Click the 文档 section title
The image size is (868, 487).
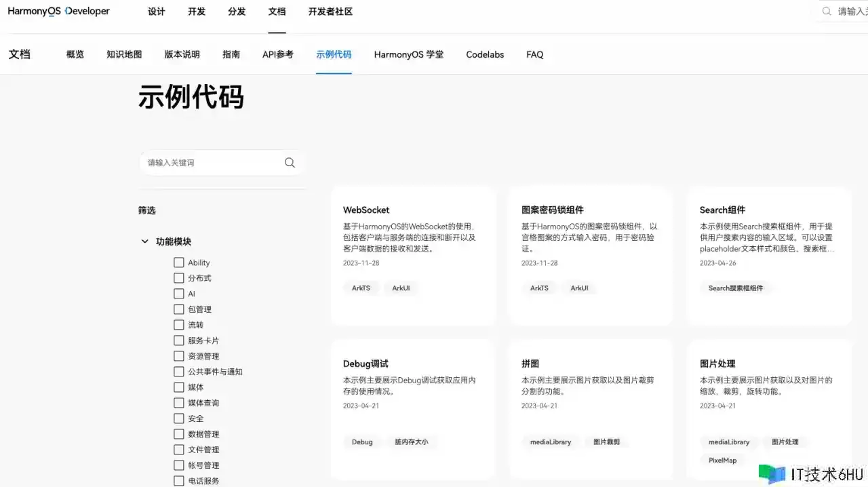tap(19, 54)
